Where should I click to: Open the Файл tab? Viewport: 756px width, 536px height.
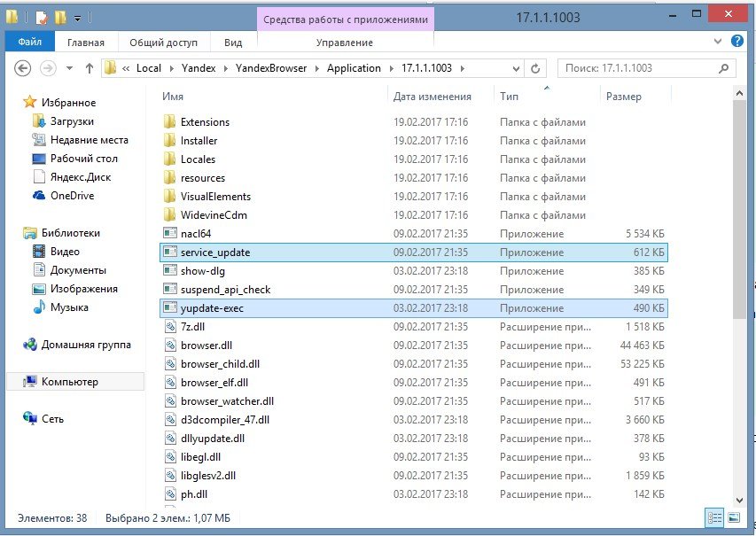tap(30, 42)
